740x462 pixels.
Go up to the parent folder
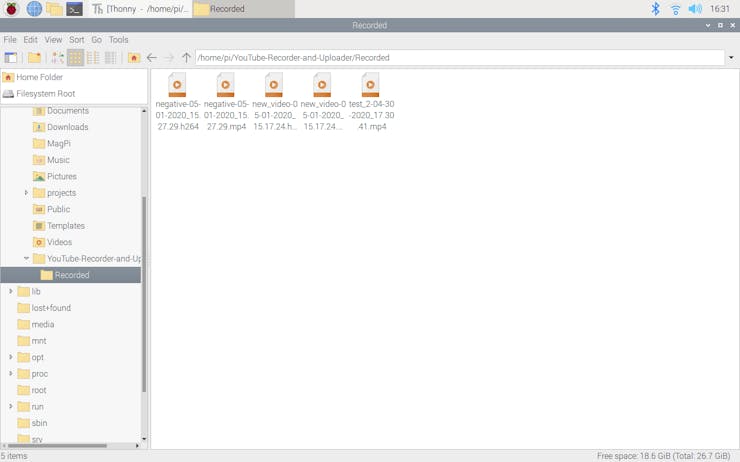(186, 58)
